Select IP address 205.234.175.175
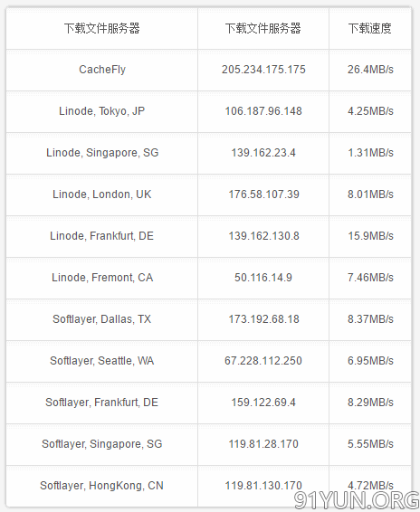The width and height of the screenshot is (420, 512). pos(263,70)
